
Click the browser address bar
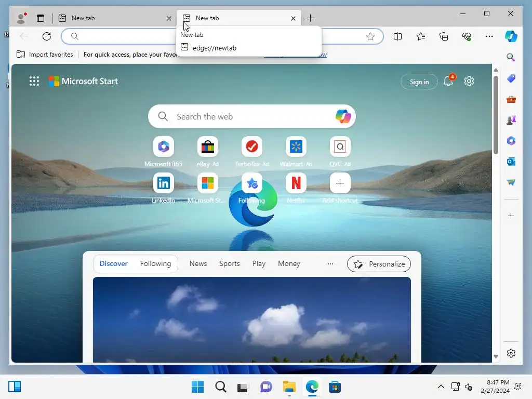(222, 36)
